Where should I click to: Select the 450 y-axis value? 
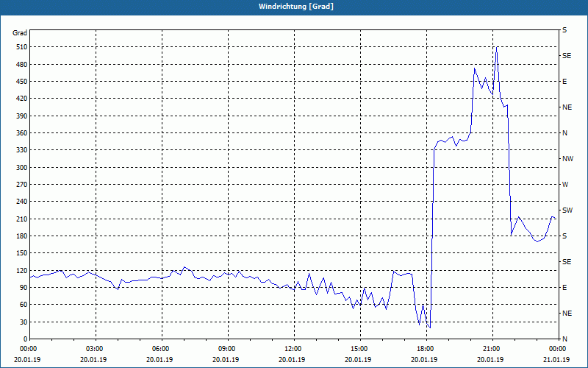pyautogui.click(x=21, y=82)
